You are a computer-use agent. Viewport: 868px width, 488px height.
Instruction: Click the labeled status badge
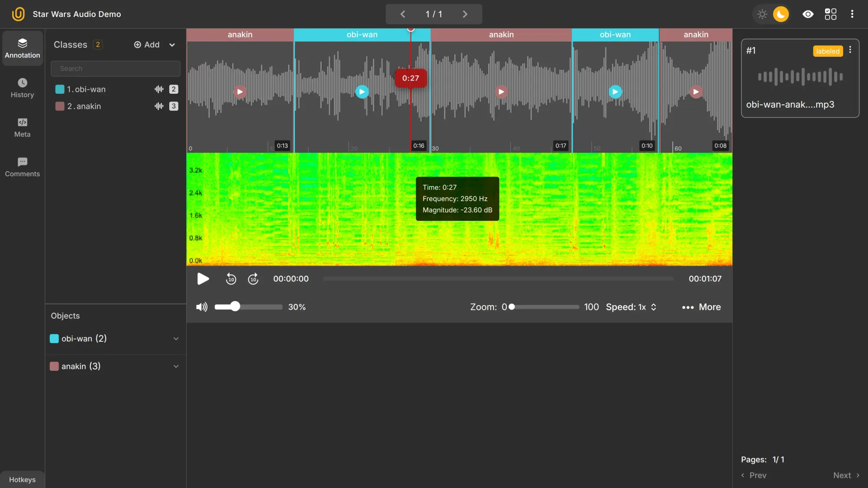coord(828,51)
